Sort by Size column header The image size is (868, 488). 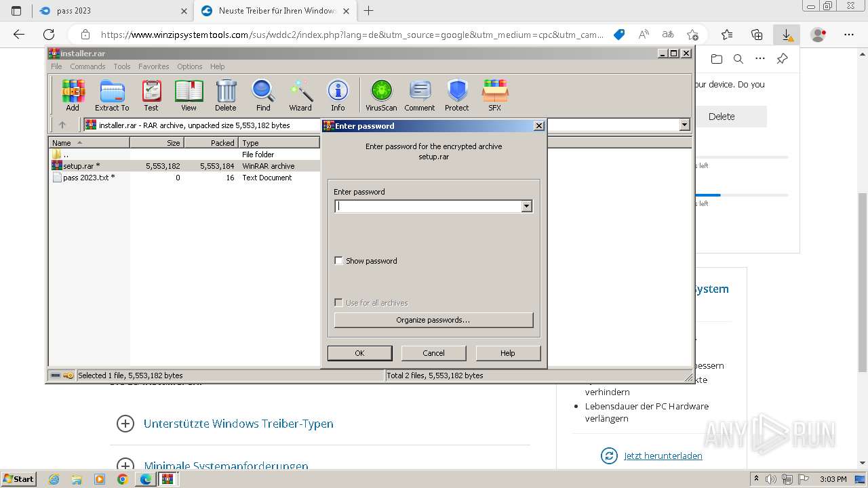pos(157,143)
